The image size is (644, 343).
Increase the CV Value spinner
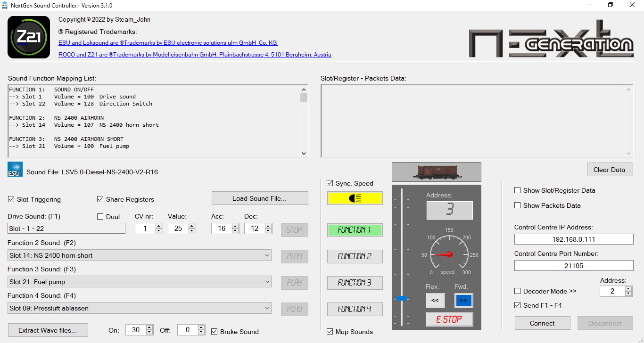tap(191, 226)
